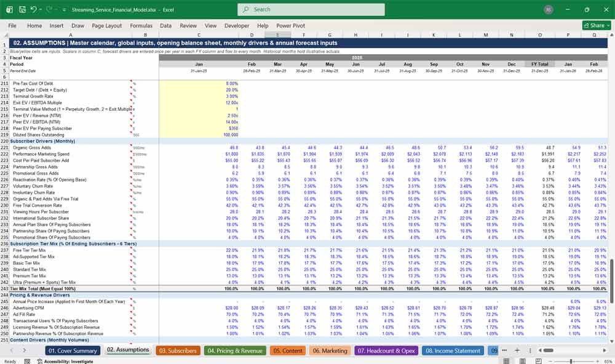Add a new sheet with plus icon
The width and height of the screenshot is (615, 364).
517,350
